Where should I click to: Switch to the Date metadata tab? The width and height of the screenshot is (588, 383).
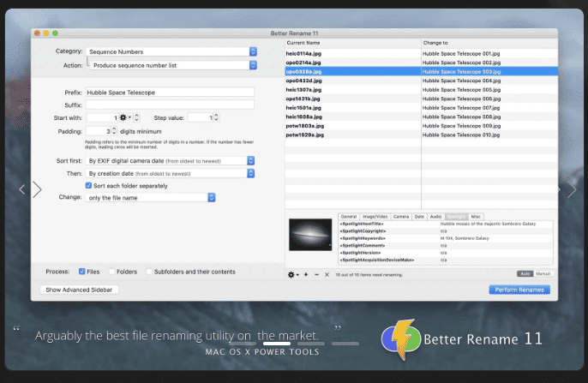click(419, 217)
